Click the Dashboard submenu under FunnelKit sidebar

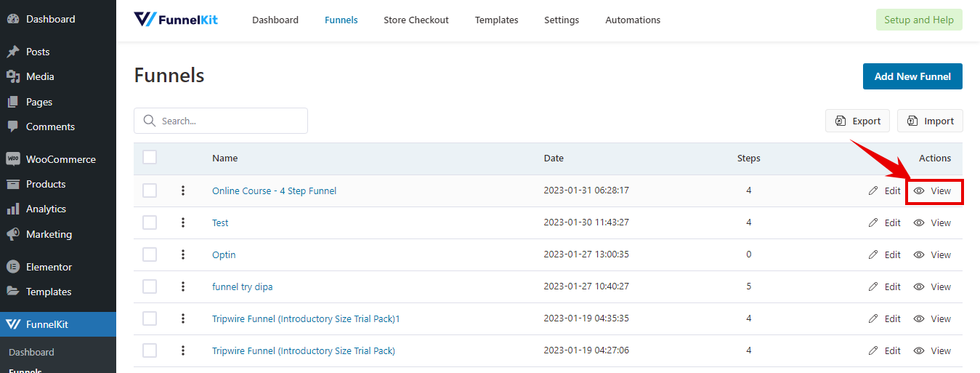31,352
